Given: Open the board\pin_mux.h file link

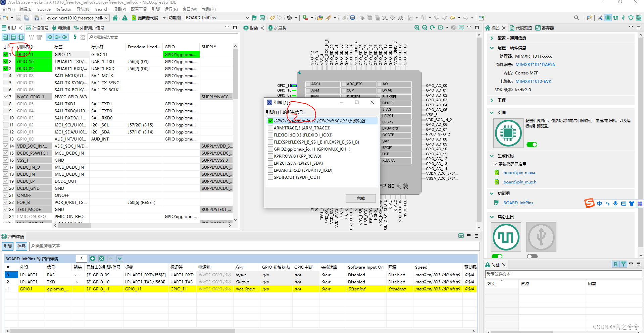Looking at the screenshot, I should pyautogui.click(x=519, y=182).
